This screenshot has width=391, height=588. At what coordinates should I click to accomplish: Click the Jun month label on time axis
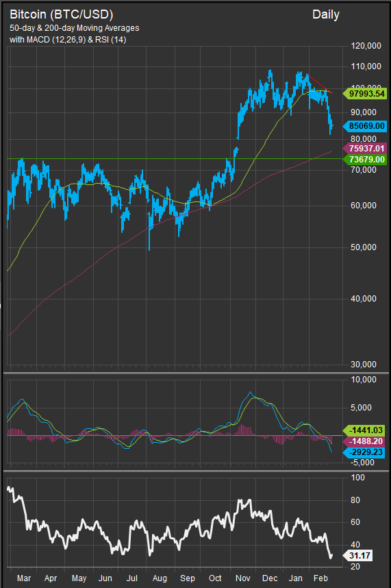pyautogui.click(x=105, y=578)
